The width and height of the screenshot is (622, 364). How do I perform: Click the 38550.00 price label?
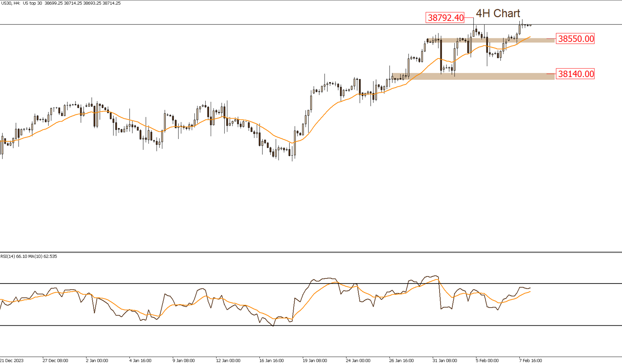click(575, 39)
